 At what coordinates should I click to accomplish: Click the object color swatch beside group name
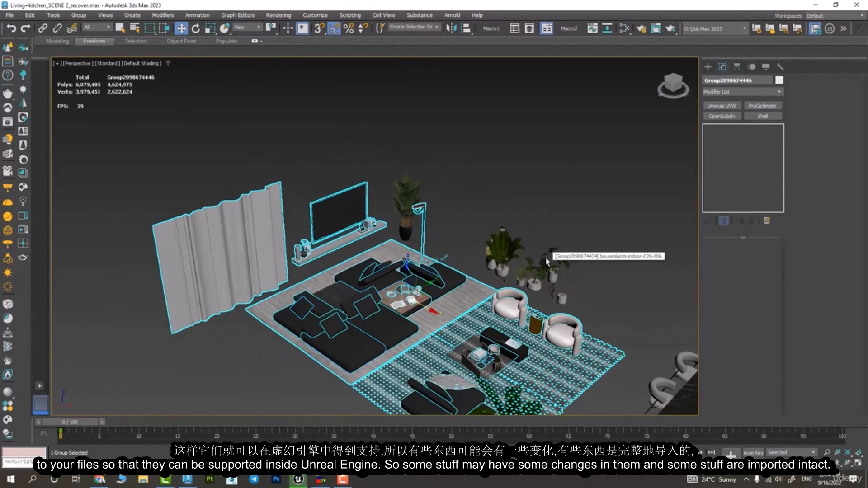(x=779, y=80)
